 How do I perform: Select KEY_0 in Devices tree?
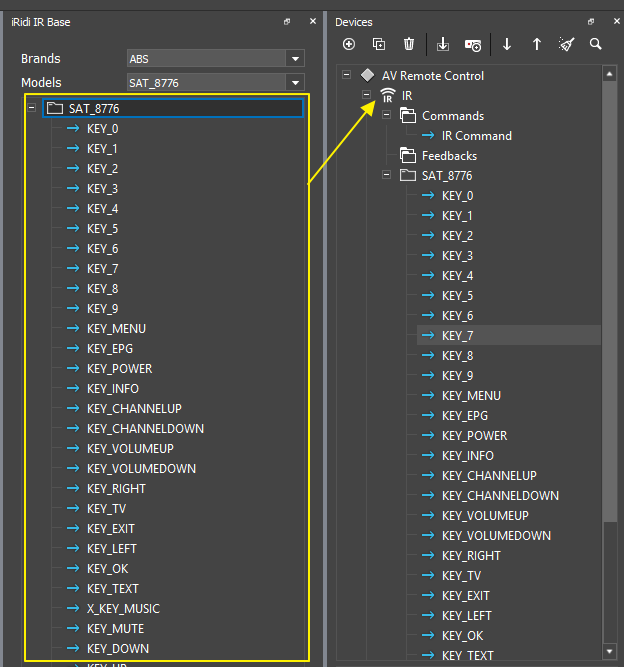pos(457,196)
